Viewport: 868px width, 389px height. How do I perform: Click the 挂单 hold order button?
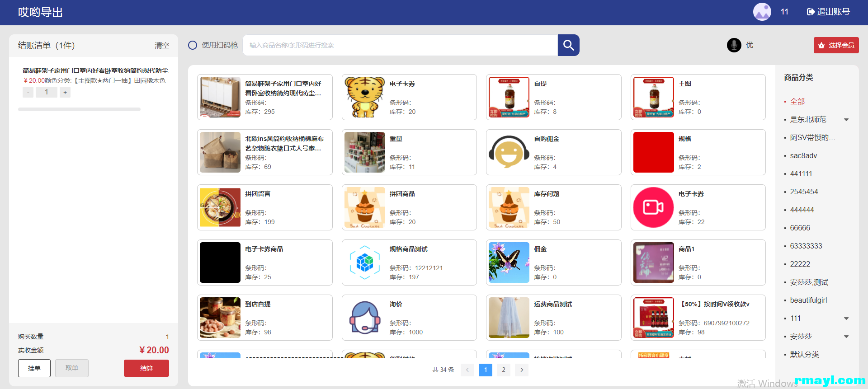(x=34, y=368)
